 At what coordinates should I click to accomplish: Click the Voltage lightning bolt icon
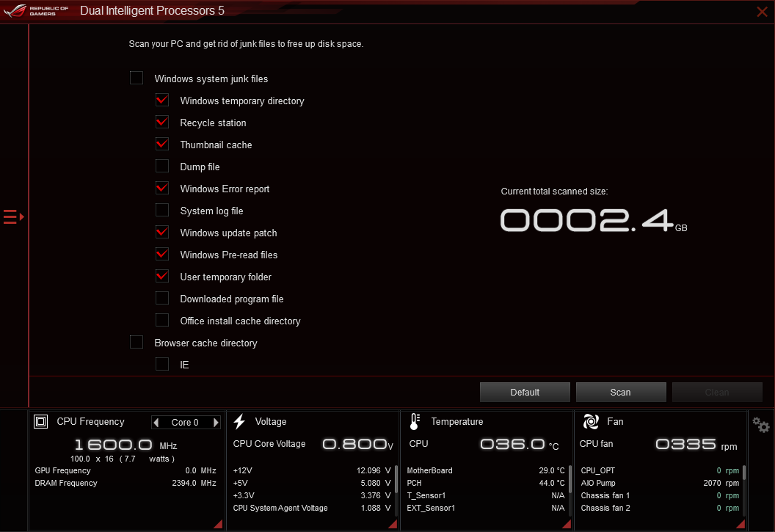239,422
